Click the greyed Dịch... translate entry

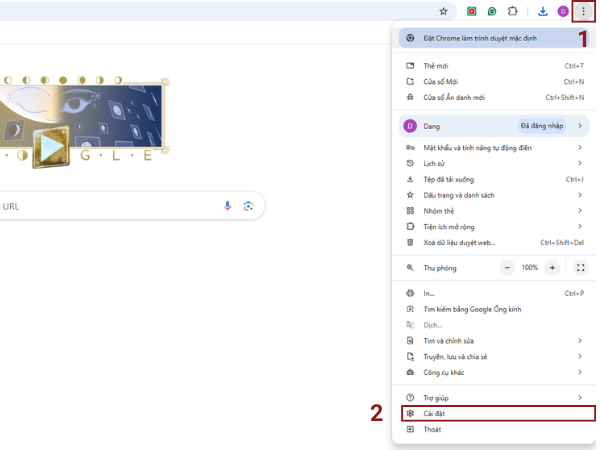(x=494, y=325)
